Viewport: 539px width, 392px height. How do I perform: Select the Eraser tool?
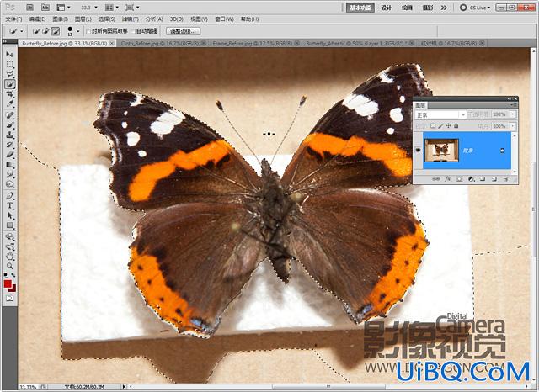[9, 155]
